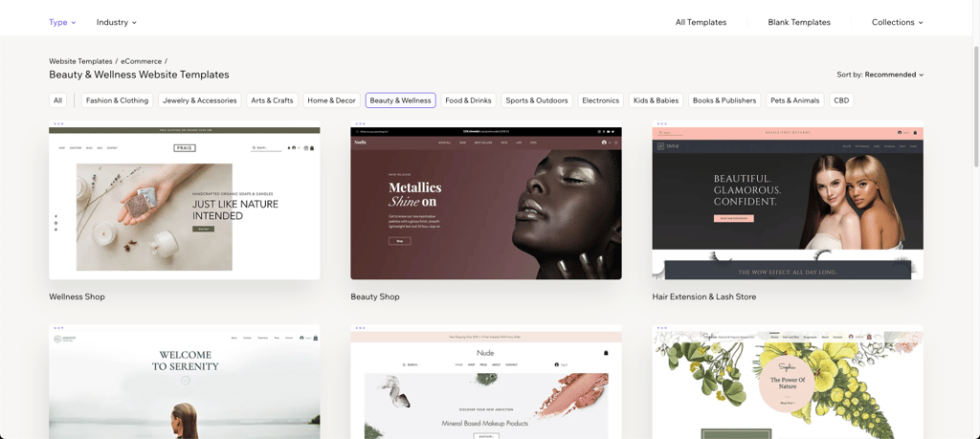Select Beauty & Wellness filter
Image resolution: width=980 pixels, height=439 pixels.
pos(401,99)
